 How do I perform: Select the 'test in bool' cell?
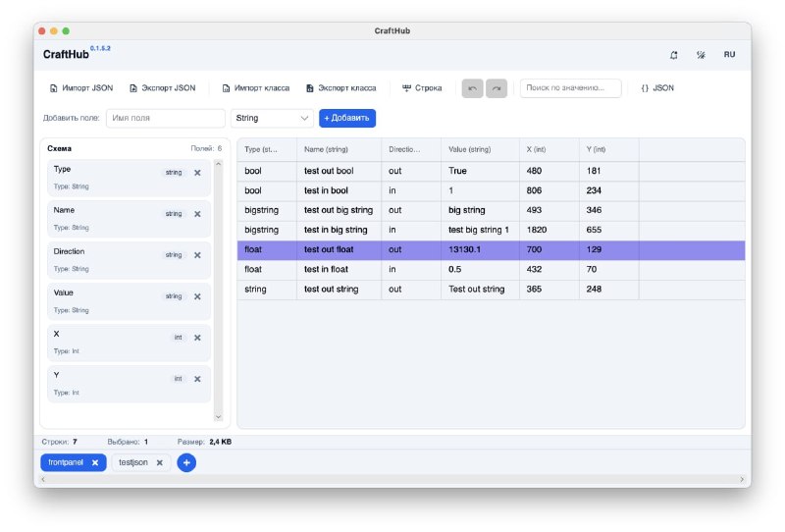click(x=339, y=190)
